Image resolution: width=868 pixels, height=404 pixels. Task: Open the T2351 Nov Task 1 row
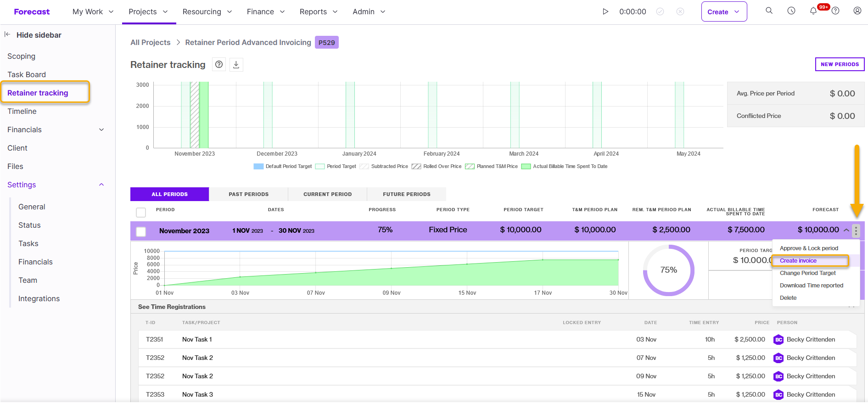pos(498,340)
